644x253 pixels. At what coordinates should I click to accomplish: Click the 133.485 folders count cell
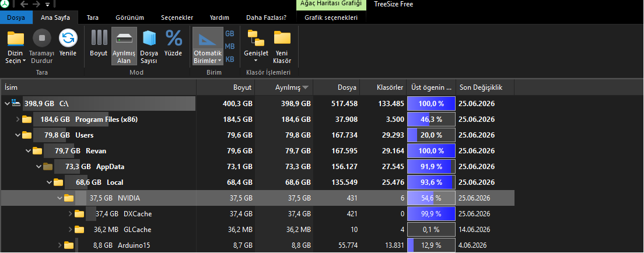click(x=391, y=104)
